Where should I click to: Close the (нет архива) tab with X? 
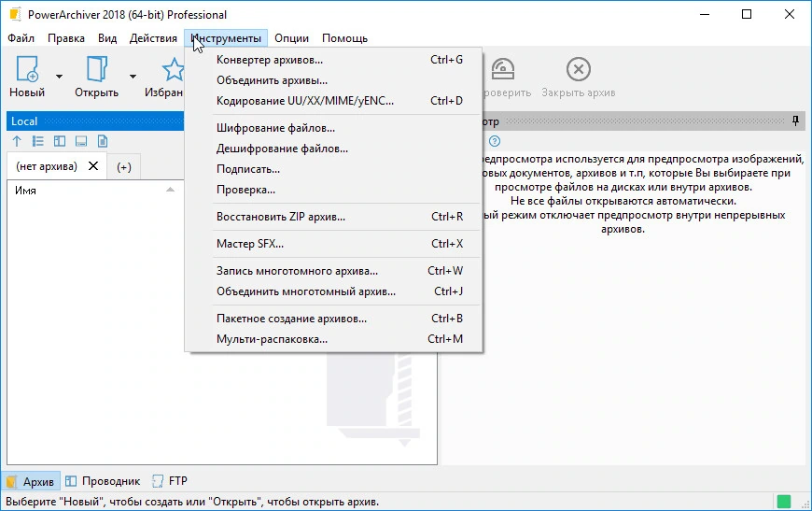click(x=93, y=166)
